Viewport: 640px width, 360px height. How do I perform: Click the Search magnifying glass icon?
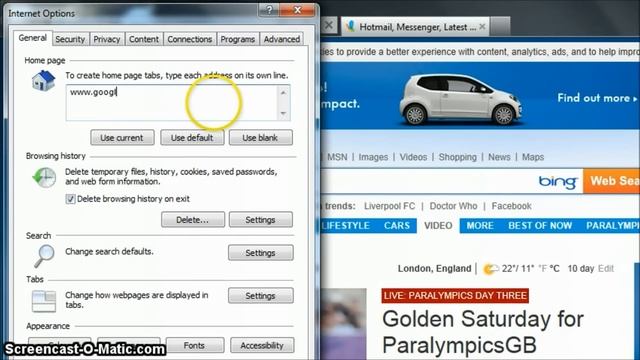click(44, 256)
